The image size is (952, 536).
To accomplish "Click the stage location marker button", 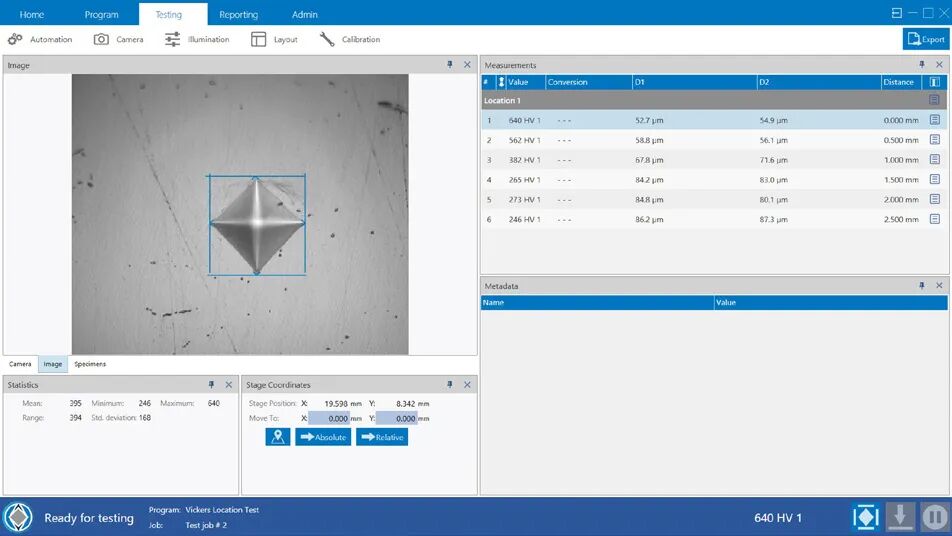I will pos(278,437).
